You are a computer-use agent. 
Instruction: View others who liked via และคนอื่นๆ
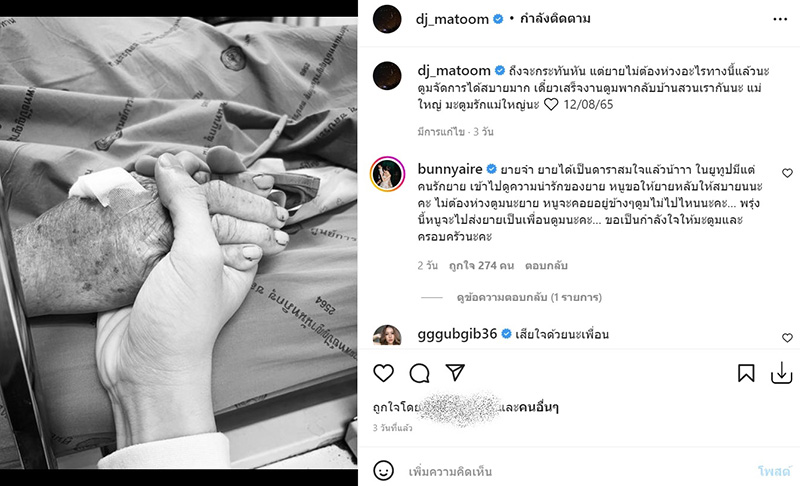[x=529, y=407]
